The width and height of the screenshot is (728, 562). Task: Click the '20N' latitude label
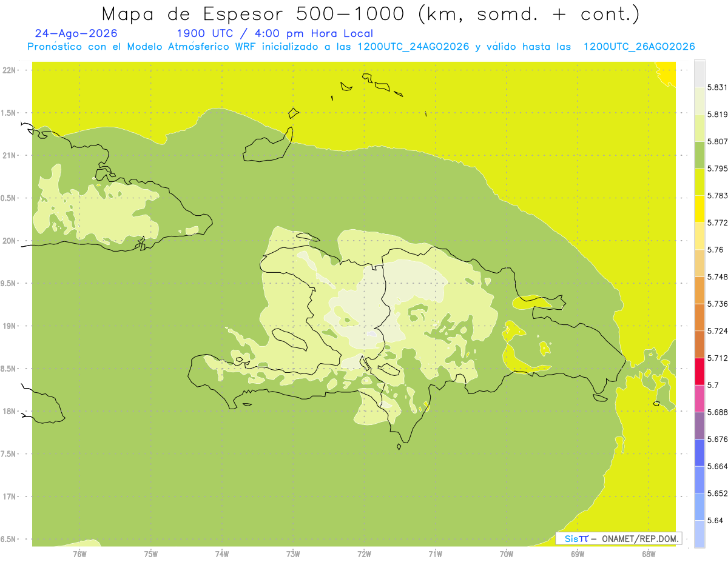click(9, 241)
